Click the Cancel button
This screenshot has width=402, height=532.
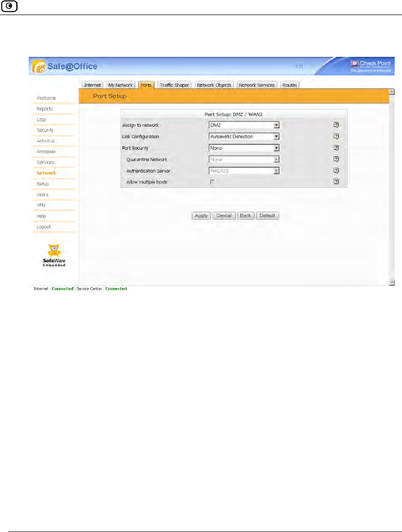pos(224,216)
